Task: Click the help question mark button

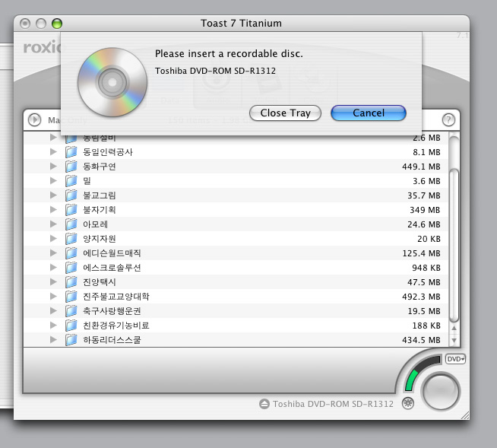Action: coord(448,119)
